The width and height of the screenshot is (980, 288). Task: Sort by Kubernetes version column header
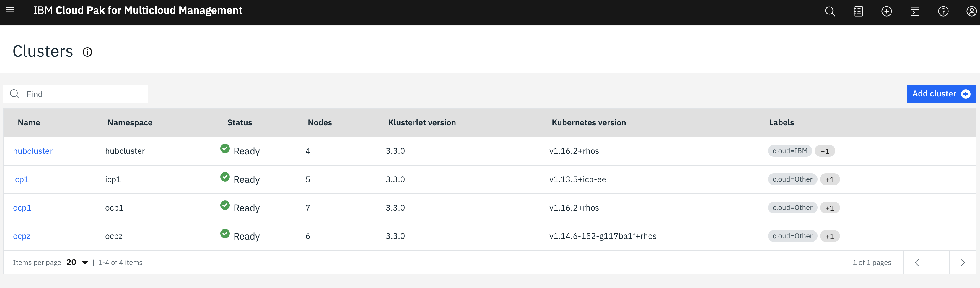coord(589,123)
